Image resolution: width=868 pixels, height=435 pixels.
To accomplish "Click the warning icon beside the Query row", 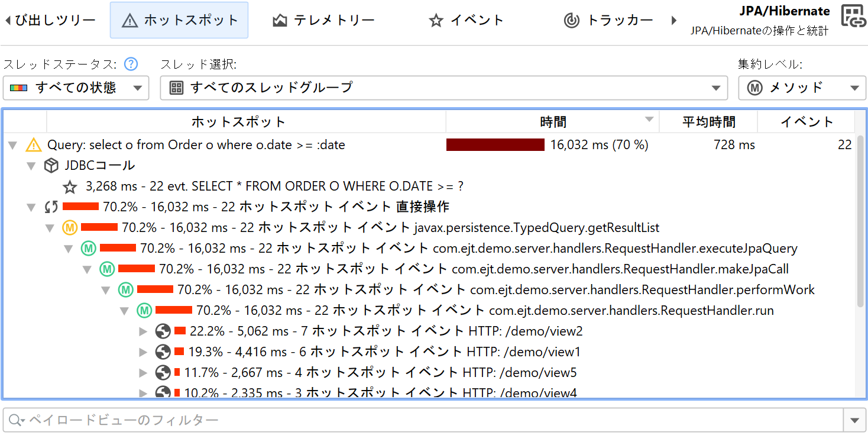I will [34, 145].
